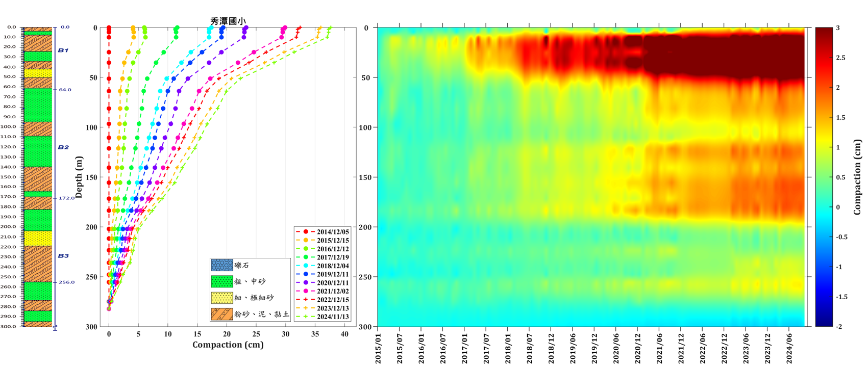Click the purple marker beside 2020/12/11 legend entry

pos(306,283)
